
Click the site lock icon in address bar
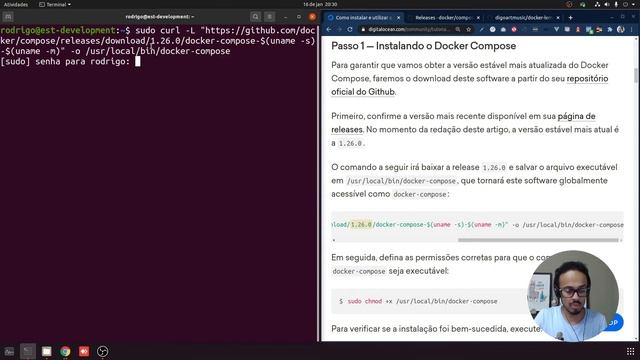coord(362,29)
